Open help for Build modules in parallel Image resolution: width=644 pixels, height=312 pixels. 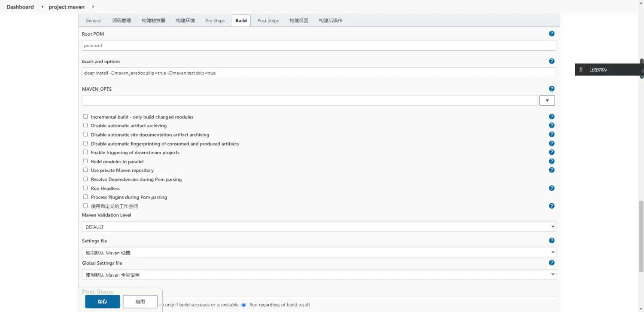click(552, 161)
